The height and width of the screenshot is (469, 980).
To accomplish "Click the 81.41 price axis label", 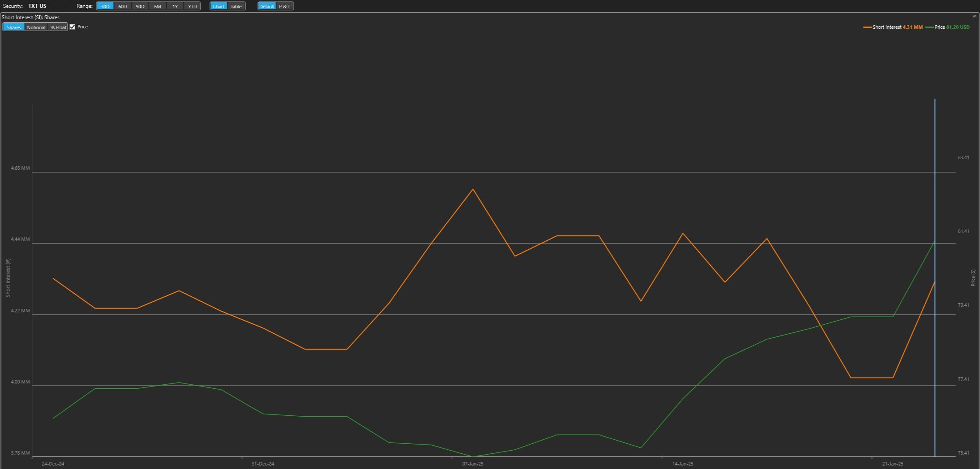I will 963,231.
